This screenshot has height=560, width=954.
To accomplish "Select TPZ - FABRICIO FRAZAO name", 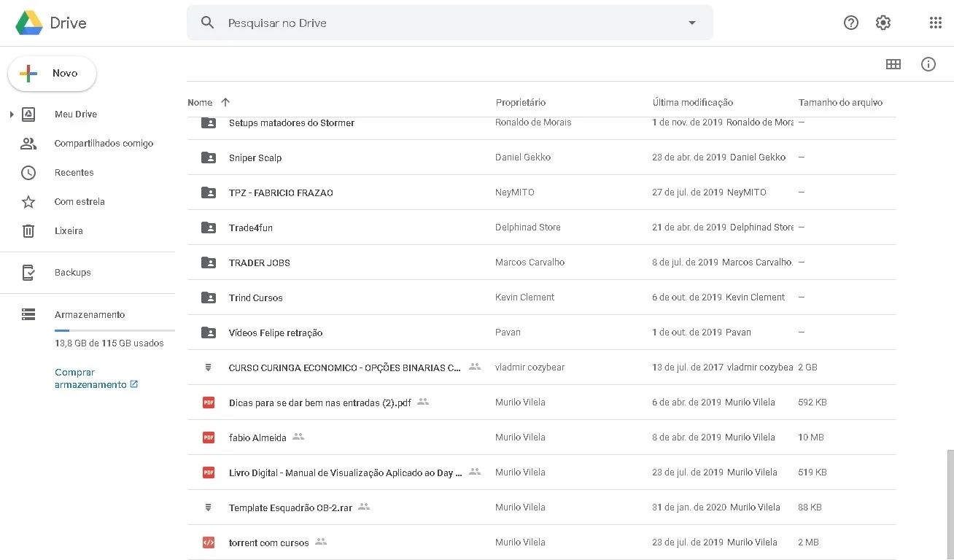I will point(281,193).
